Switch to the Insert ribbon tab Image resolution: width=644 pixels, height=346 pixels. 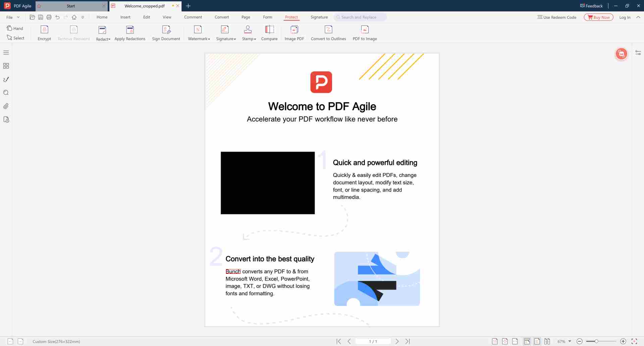(125, 17)
